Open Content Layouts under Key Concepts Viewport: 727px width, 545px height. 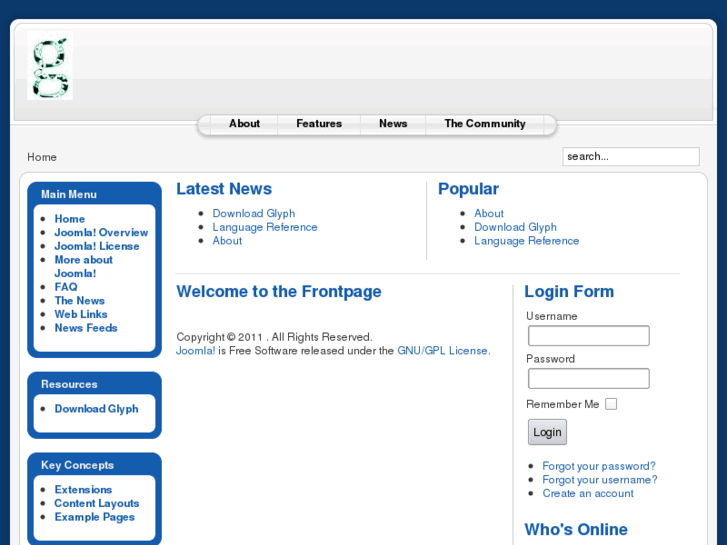[96, 503]
